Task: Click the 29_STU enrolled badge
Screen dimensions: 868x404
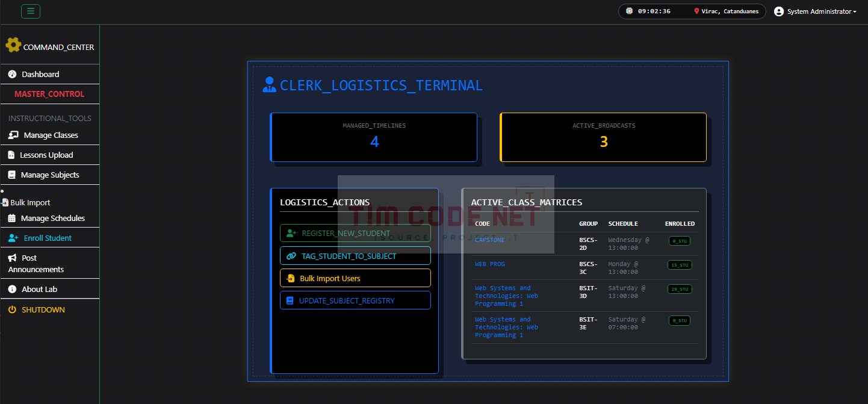Action: 680,289
